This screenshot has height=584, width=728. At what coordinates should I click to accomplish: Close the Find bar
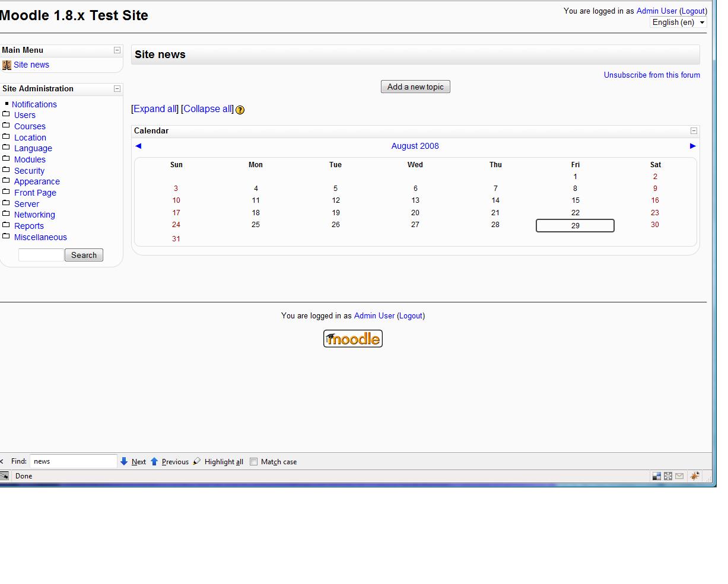[2, 461]
